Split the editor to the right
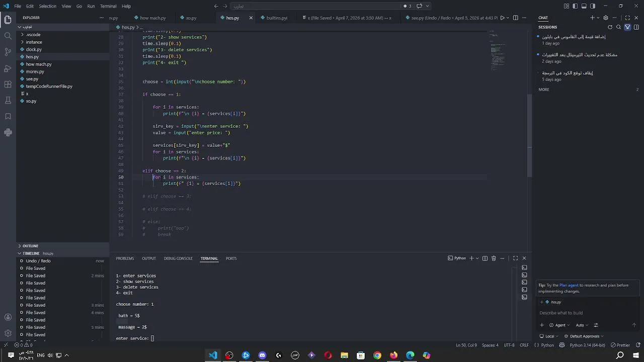The width and height of the screenshot is (644, 362). (x=515, y=18)
